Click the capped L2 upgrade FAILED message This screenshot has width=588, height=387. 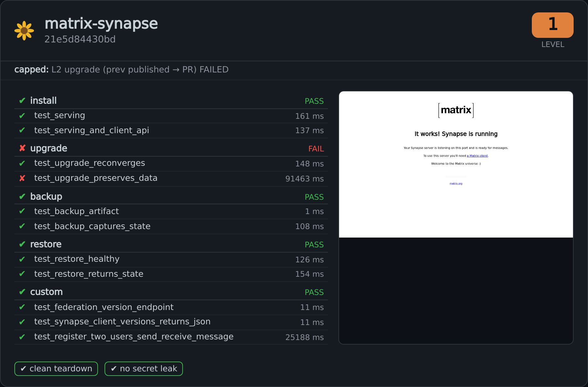tap(122, 70)
